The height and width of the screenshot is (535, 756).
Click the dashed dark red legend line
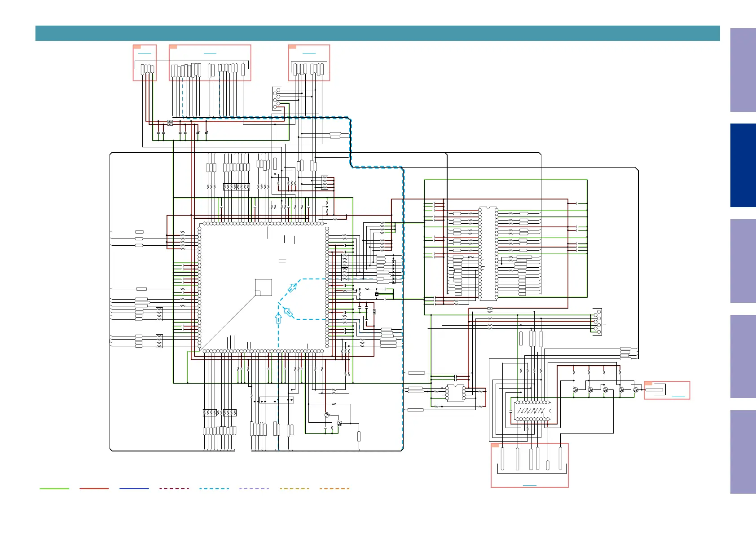coord(174,488)
